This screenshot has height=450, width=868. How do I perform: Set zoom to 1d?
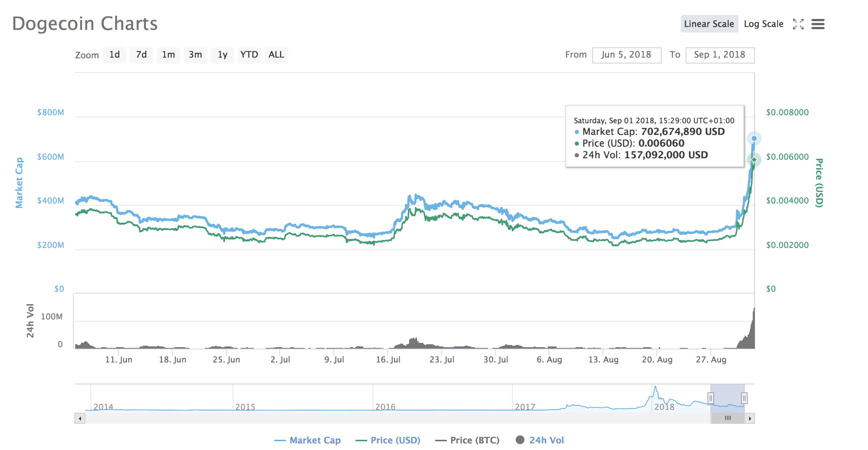(115, 55)
